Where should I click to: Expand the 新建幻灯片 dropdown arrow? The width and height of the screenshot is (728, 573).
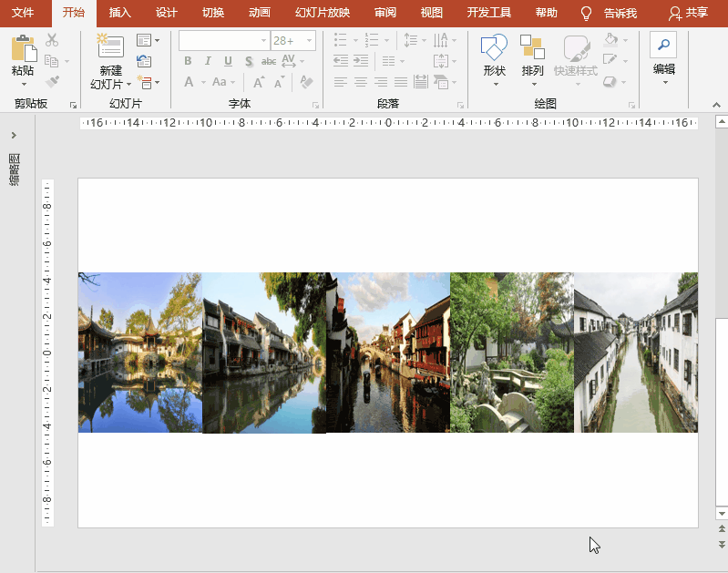[x=128, y=84]
